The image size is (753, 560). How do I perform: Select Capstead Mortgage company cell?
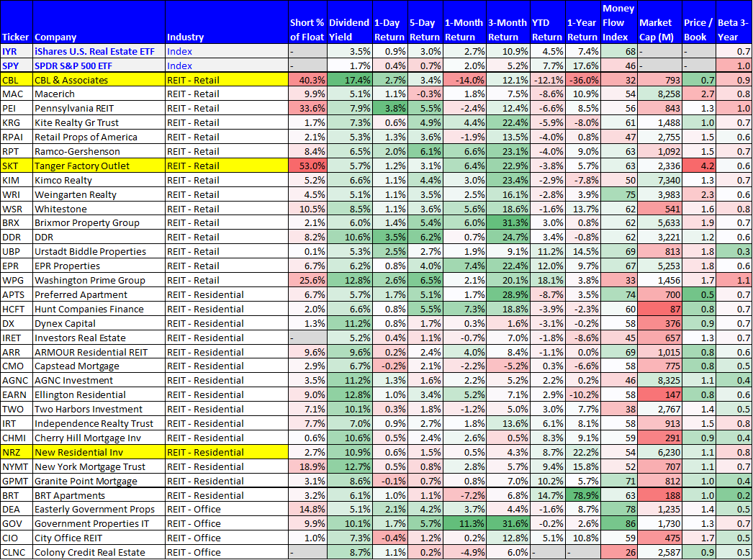click(x=99, y=366)
